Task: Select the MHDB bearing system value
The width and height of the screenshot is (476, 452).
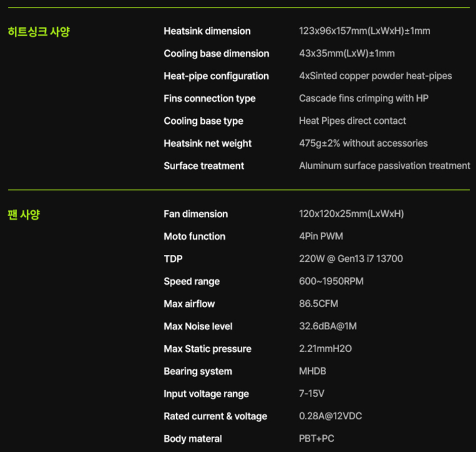Action: (312, 371)
